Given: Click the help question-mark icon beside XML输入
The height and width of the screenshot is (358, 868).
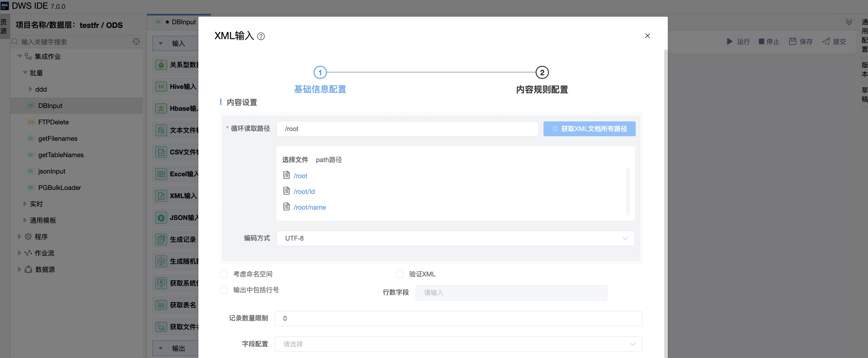Looking at the screenshot, I should tap(261, 36).
